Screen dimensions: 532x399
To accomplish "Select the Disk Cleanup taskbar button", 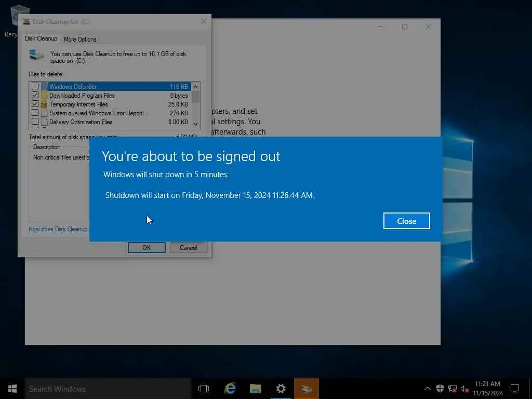I will (x=307, y=389).
